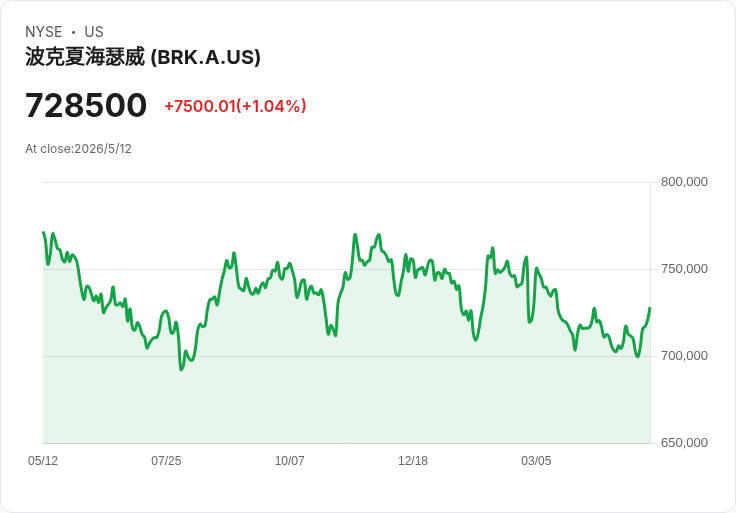736x513 pixels.
Task: Click the US market label
Action: 94,32
